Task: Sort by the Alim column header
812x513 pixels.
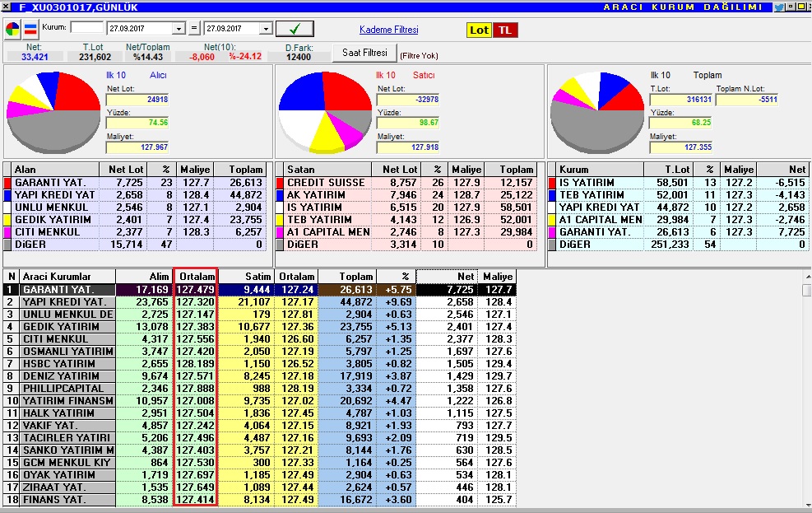Action: pos(143,277)
